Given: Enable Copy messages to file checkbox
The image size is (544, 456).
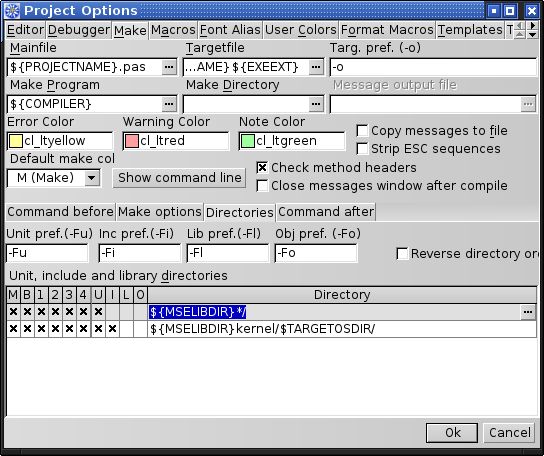Looking at the screenshot, I should point(362,131).
